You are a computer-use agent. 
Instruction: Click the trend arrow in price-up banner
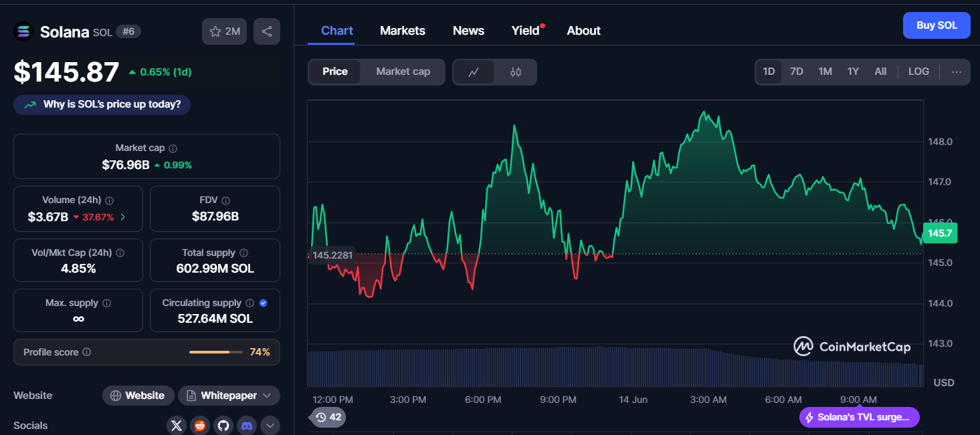pyautogui.click(x=30, y=105)
